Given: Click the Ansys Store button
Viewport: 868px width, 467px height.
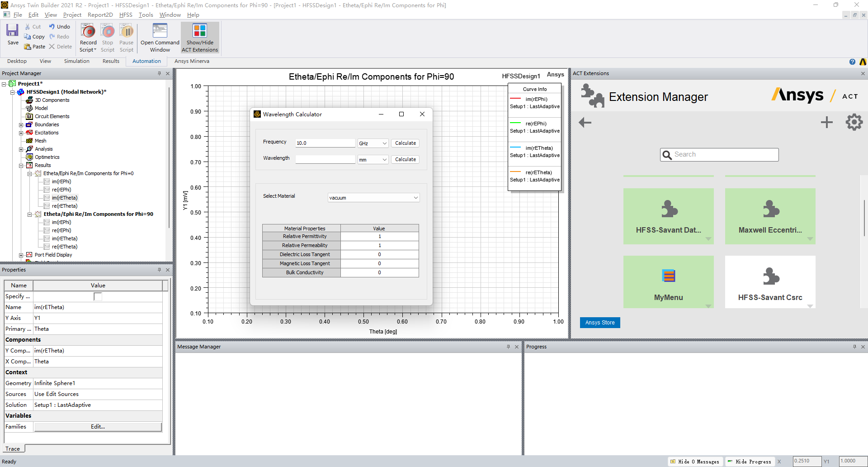Looking at the screenshot, I should click(599, 323).
